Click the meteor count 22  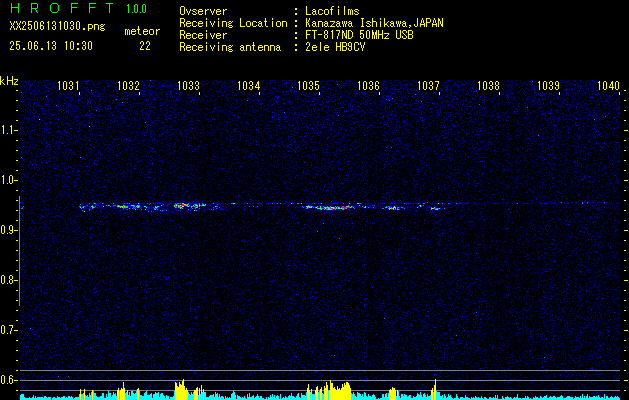click(x=145, y=46)
